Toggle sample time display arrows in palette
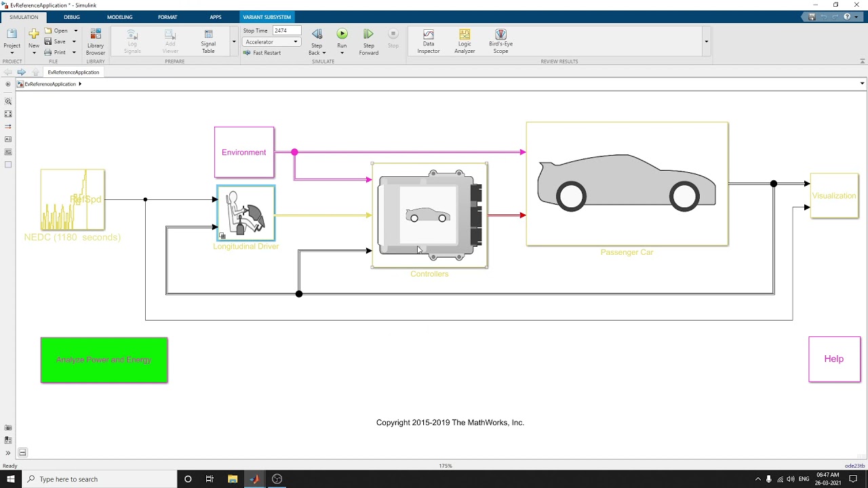This screenshot has width=868, height=488. click(8, 127)
